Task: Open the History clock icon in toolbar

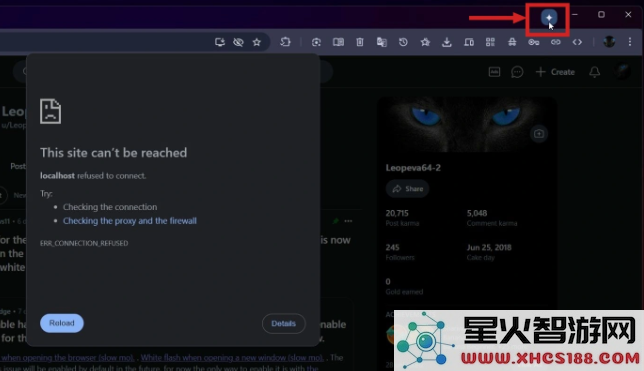Action: [x=403, y=42]
